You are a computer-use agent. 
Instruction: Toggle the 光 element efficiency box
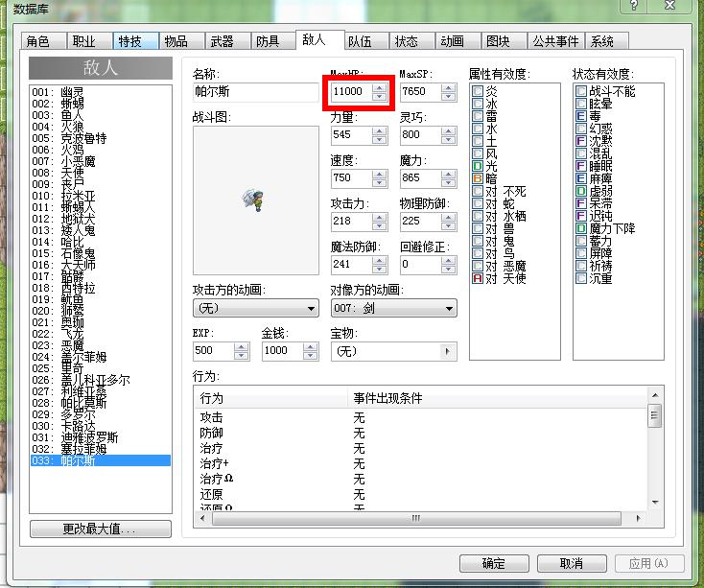pyautogui.click(x=478, y=166)
